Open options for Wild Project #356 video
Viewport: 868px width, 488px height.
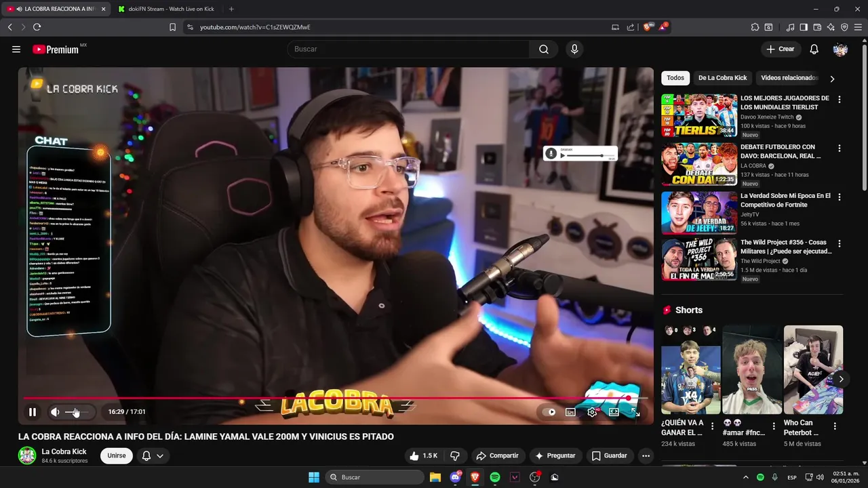pyautogui.click(x=840, y=243)
